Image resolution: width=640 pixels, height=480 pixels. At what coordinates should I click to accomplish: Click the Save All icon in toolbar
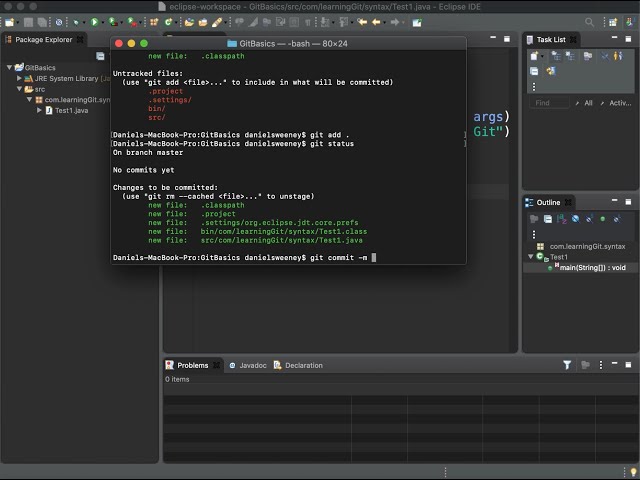point(42,22)
